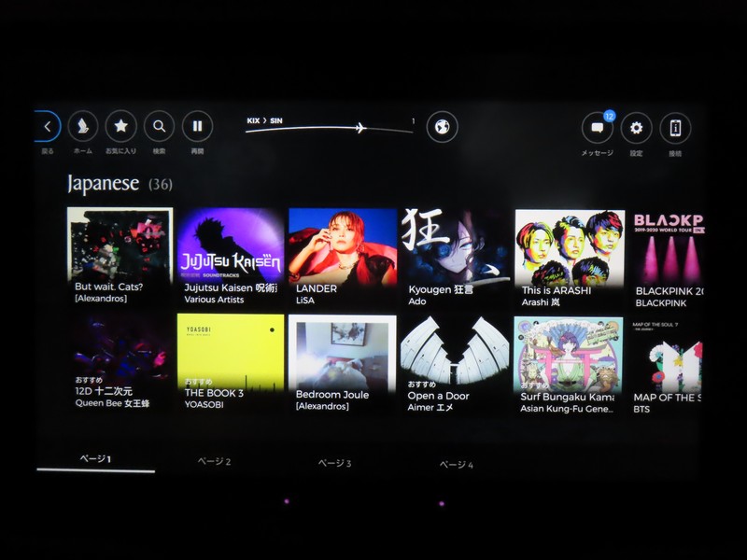This screenshot has width=747, height=560.
Task: Click the KIX to SIN flight progress bar
Action: pos(329,127)
